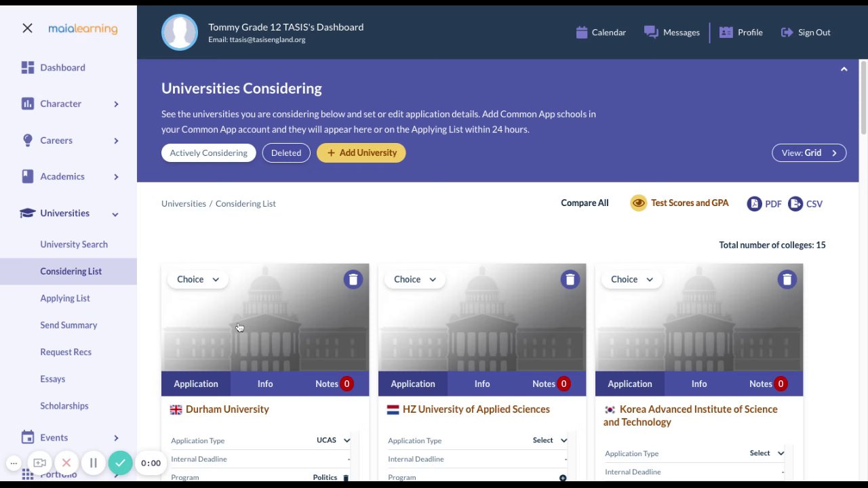Viewport: 868px width, 488px height.
Task: Collapse the Universities Considering banner
Action: [x=844, y=69]
